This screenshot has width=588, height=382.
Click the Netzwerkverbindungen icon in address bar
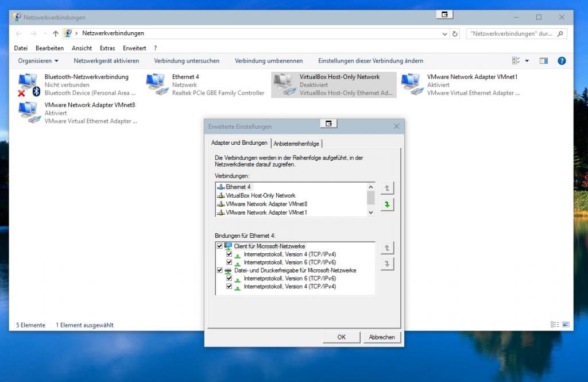(68, 33)
